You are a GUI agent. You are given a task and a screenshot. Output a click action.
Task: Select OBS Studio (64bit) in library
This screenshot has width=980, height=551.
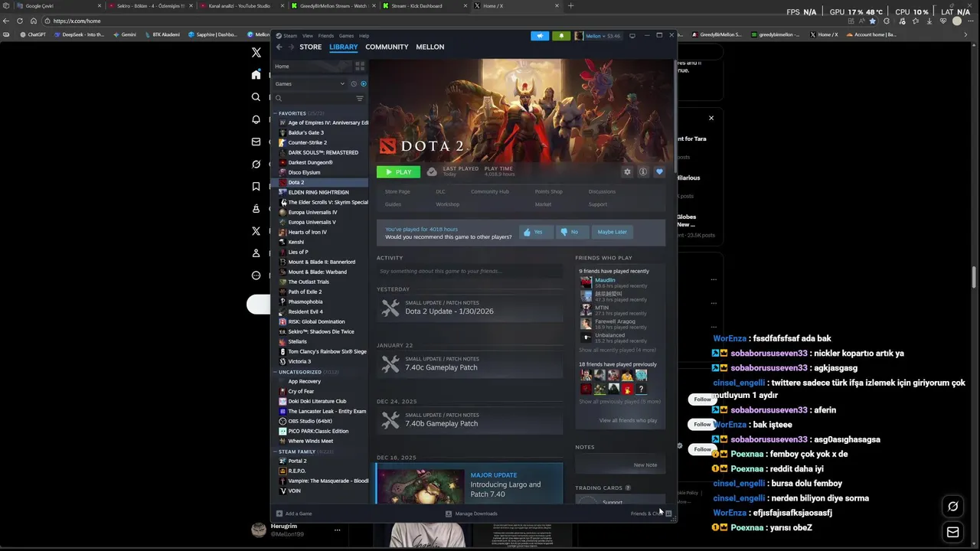310,421
